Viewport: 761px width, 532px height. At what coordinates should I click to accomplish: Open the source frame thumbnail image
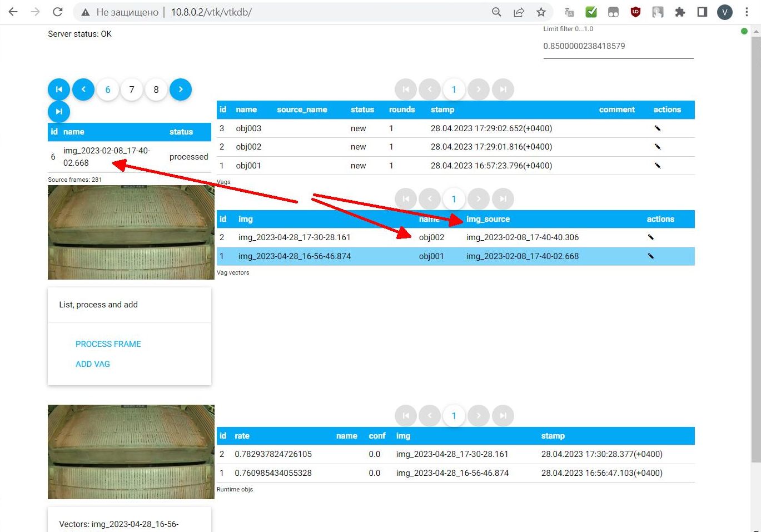pos(131,232)
